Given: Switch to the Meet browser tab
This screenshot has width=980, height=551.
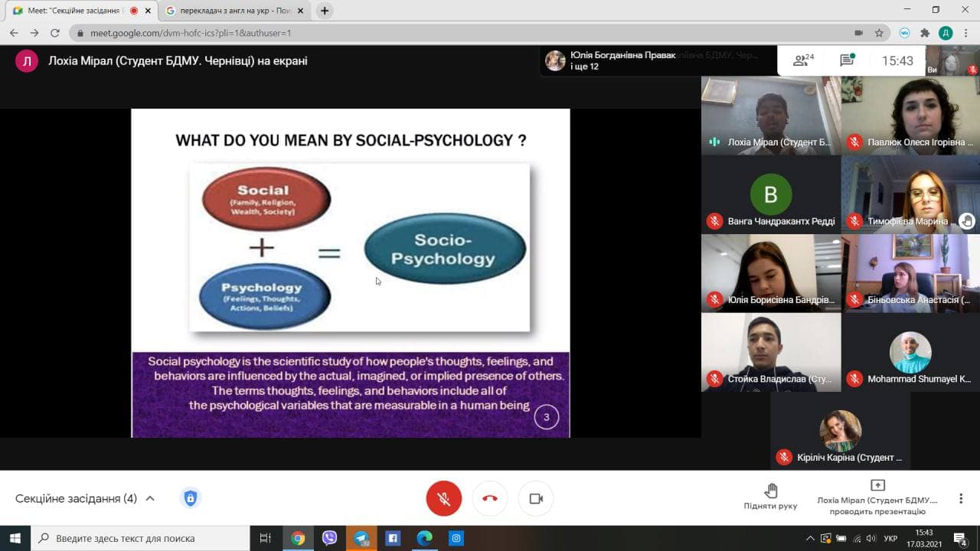Looking at the screenshot, I should pos(80,11).
